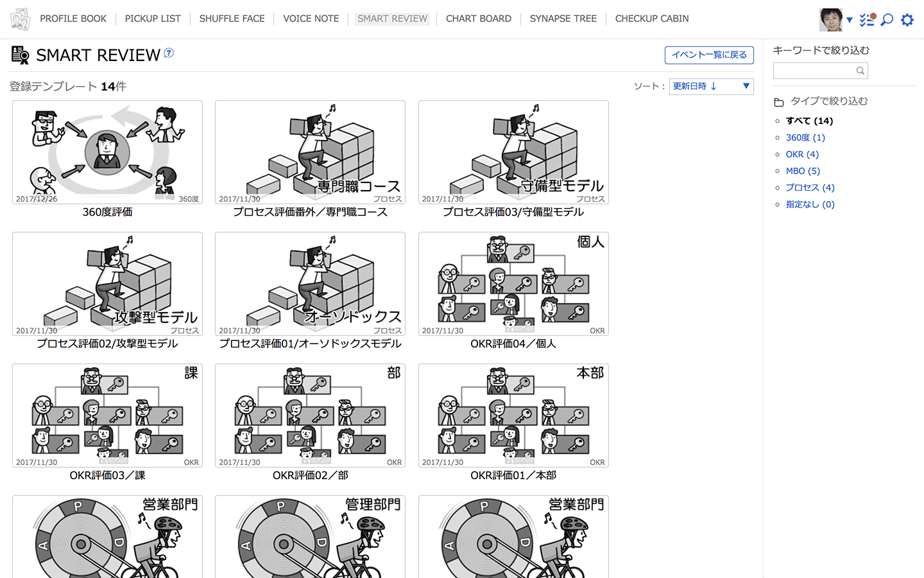Click the SMART REVIEW title icon
The height and width of the screenshot is (578, 924).
pyautogui.click(x=21, y=55)
